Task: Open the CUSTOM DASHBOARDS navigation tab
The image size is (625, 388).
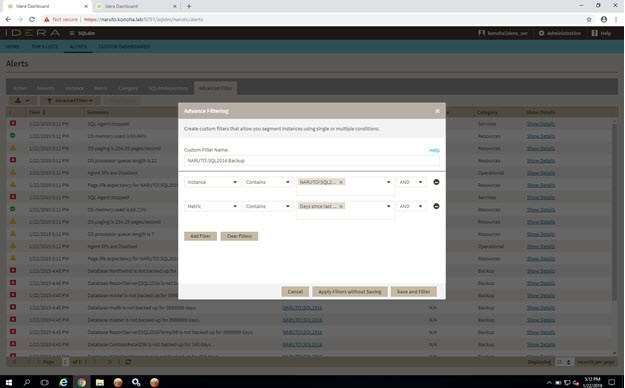Action: 124,46
